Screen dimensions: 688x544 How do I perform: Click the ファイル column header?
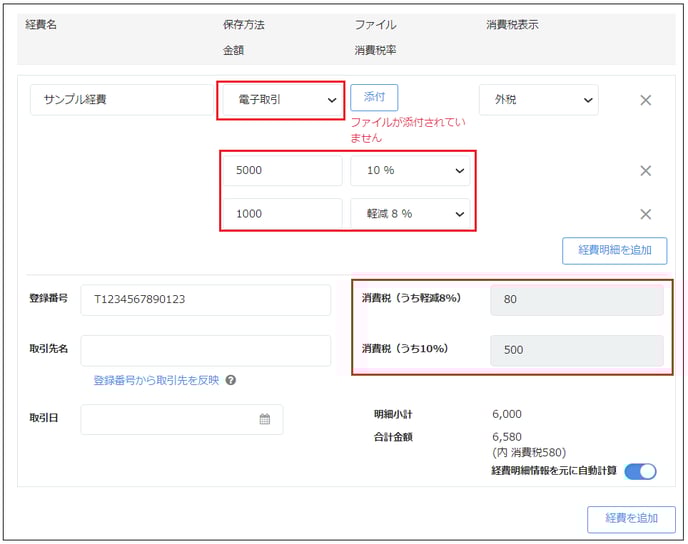click(x=376, y=25)
